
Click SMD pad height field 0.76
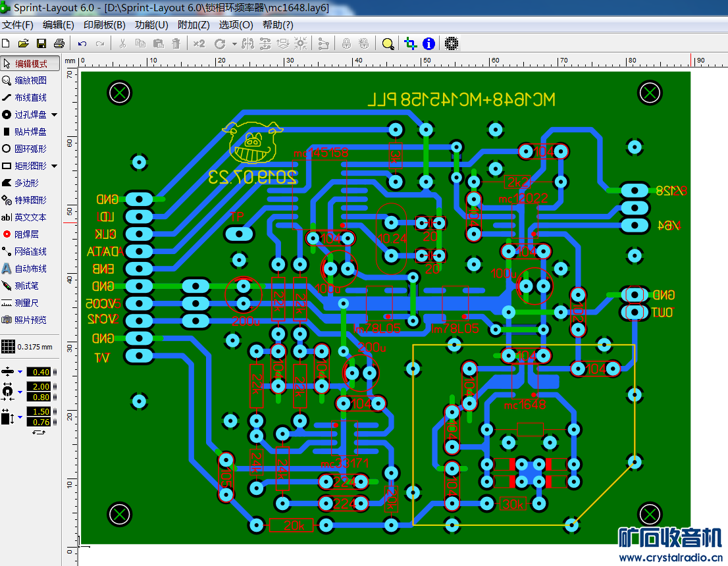[39, 422]
